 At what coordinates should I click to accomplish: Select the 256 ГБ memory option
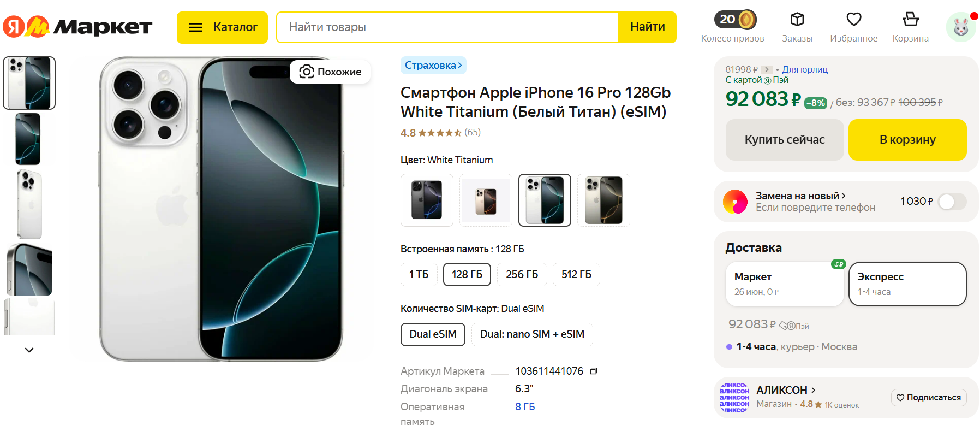(522, 274)
